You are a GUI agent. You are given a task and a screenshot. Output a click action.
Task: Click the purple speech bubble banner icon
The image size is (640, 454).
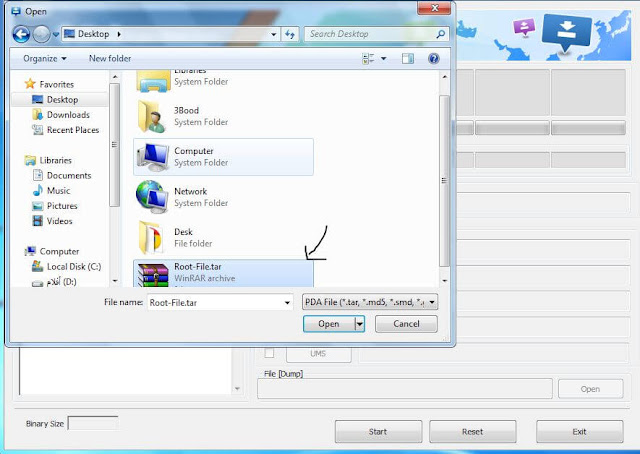coord(524,27)
